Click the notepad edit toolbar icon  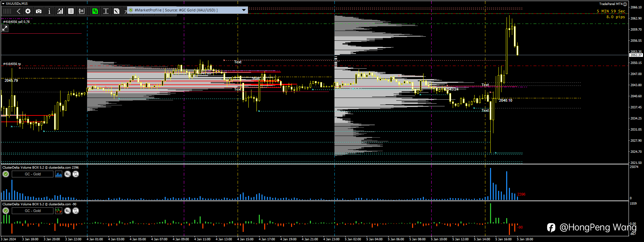point(117,11)
